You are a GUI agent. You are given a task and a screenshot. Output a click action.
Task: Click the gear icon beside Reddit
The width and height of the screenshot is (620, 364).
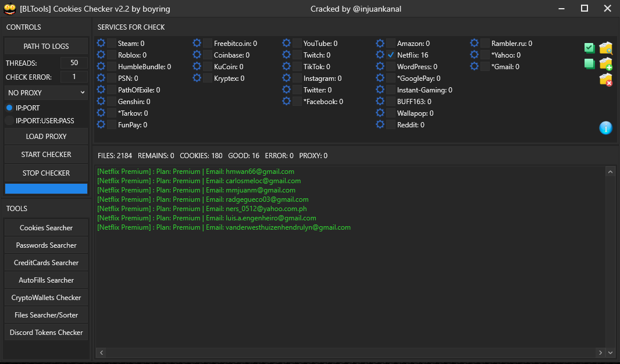380,124
